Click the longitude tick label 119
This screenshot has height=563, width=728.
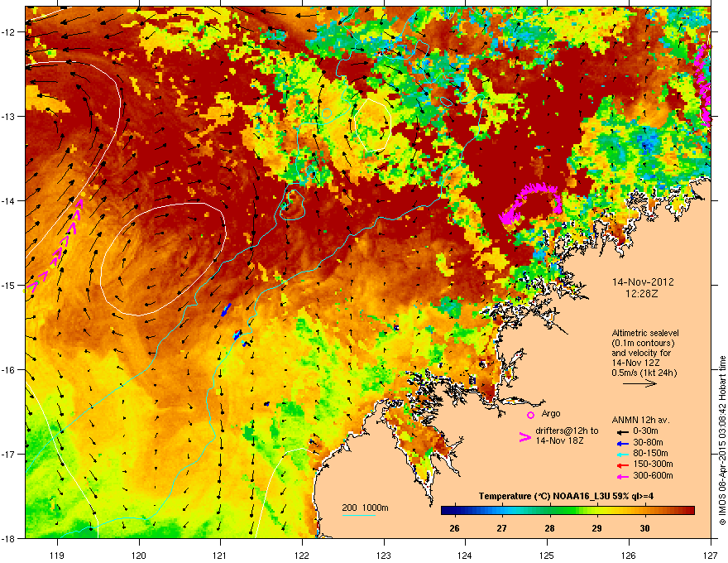click(x=58, y=555)
